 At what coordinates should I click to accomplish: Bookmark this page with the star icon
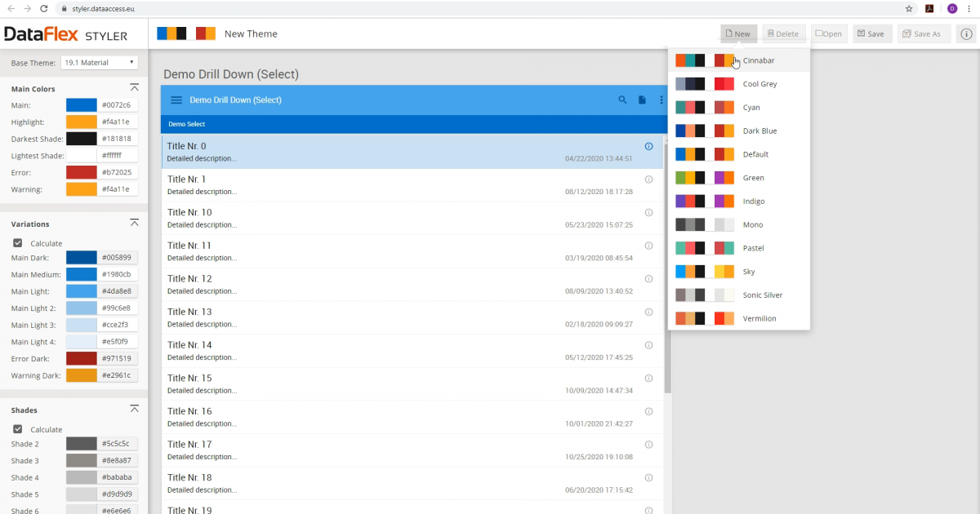pos(909,8)
